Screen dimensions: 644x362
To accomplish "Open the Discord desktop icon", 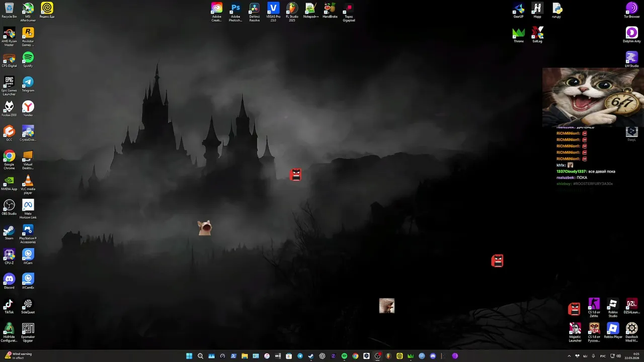I will pos(9,281).
